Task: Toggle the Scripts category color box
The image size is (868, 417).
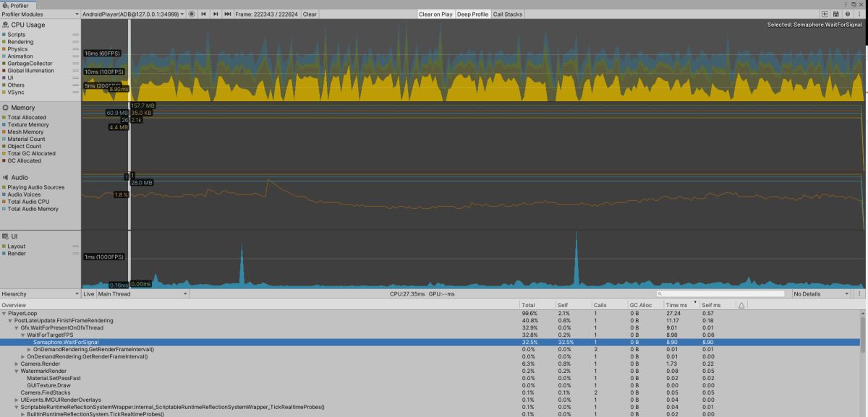Action: tap(4, 35)
